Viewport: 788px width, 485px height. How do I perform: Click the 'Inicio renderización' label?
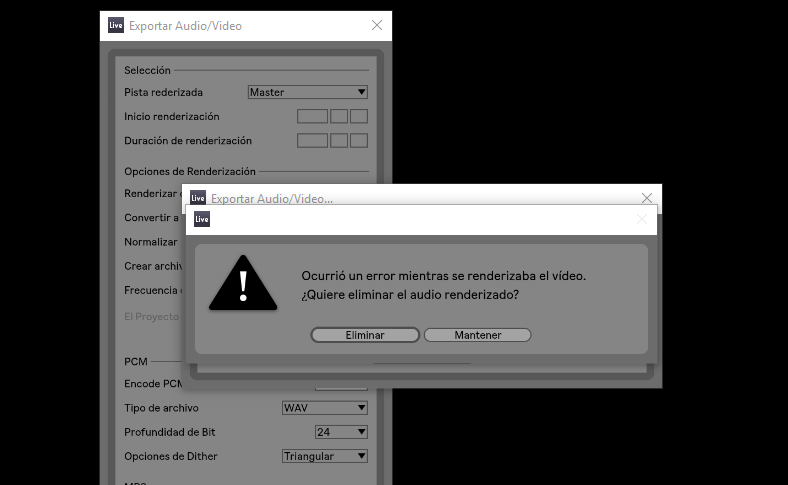[172, 116]
